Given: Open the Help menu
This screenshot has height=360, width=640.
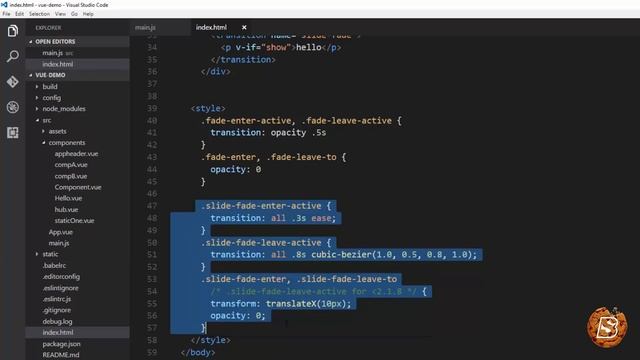Looking at the screenshot, I should coord(88,14).
